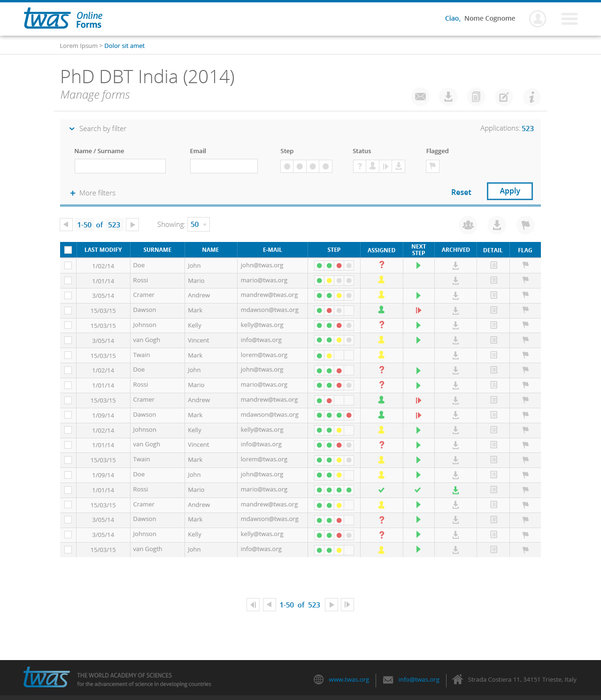Viewport: 601px width, 700px height.
Task: Click the envelope mail icon below title
Action: click(x=420, y=97)
